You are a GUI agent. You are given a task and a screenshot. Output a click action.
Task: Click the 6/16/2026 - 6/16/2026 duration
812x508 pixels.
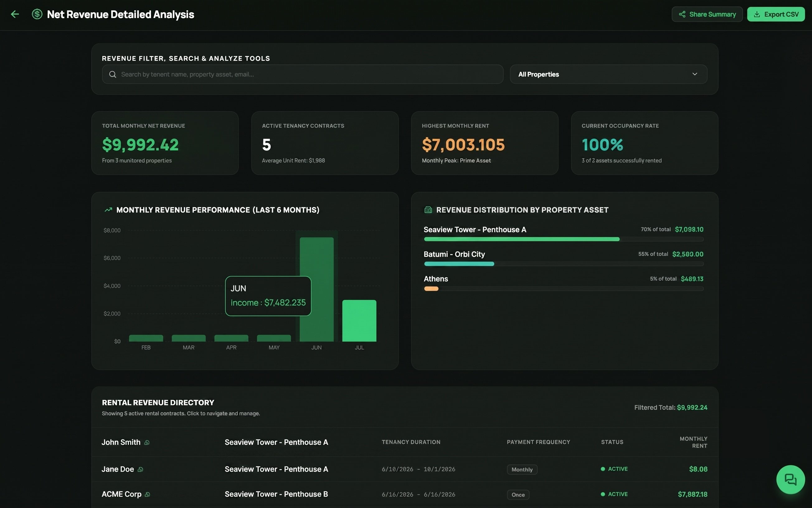[418, 495]
